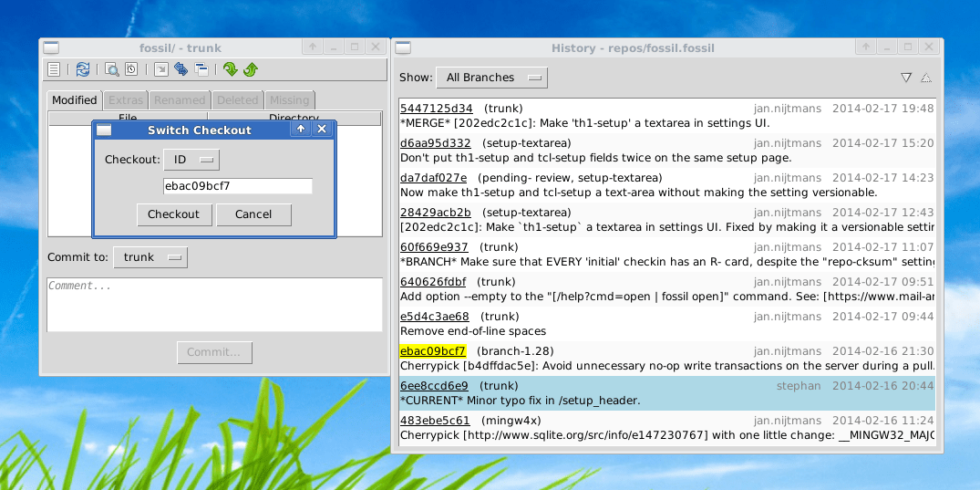Click the Directory column header
This screenshot has width=980, height=490.
tap(294, 119)
